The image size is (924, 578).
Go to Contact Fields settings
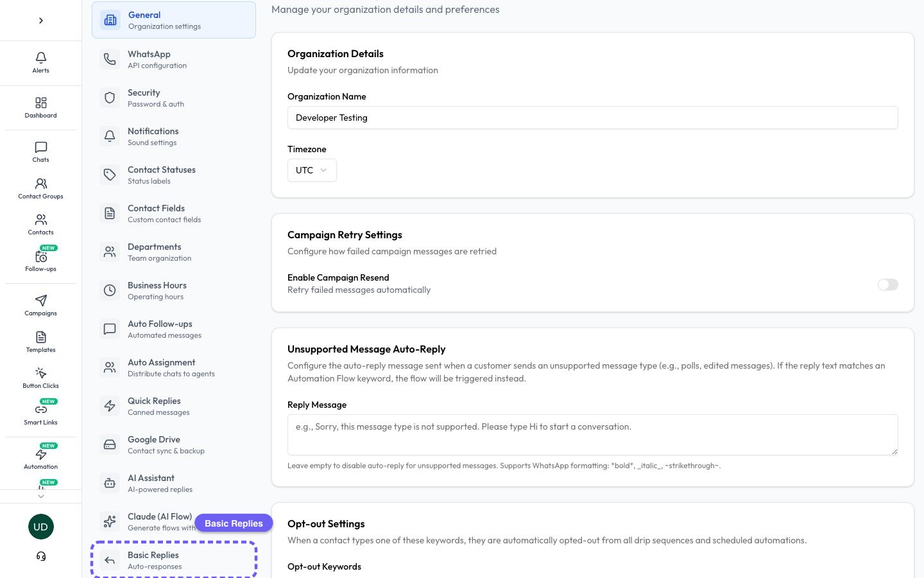click(x=174, y=213)
